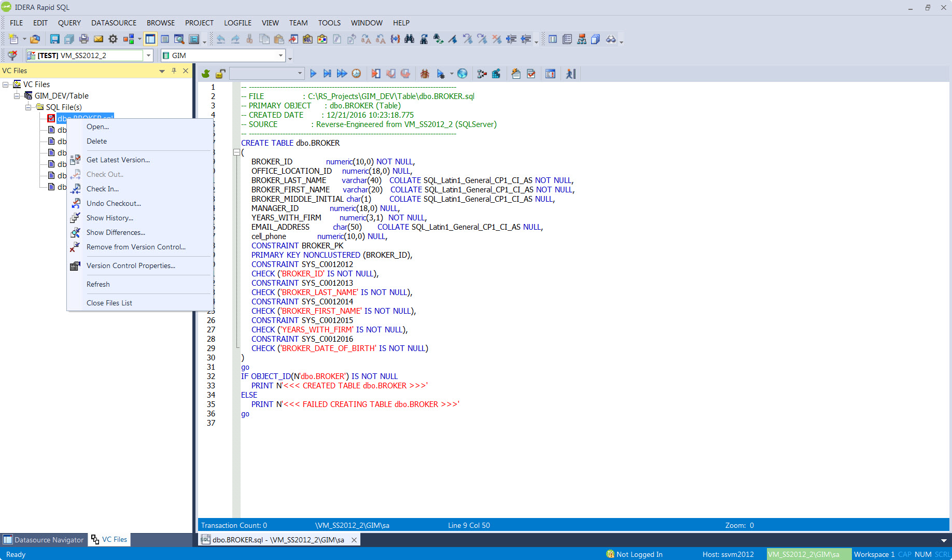Close the dbo.BROKER.sql document tab
952x560 pixels.
pyautogui.click(x=354, y=540)
